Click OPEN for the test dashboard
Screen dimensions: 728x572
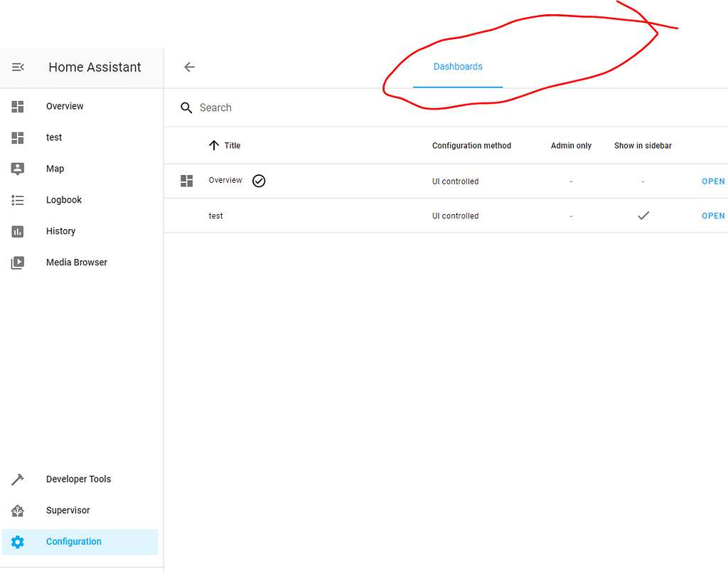[713, 216]
